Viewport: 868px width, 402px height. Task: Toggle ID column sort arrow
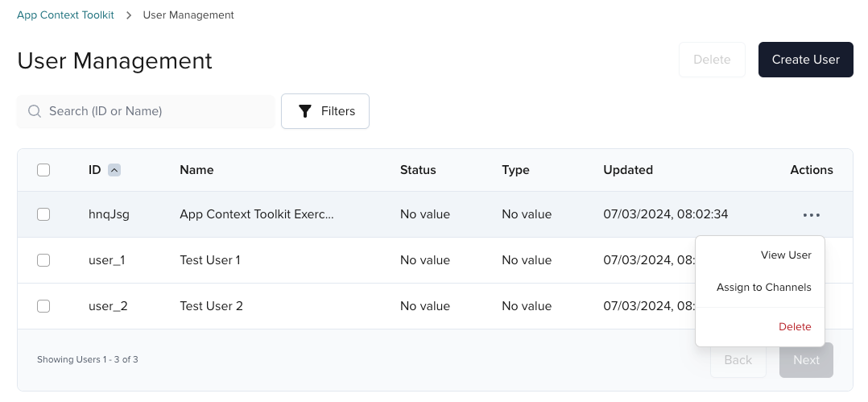coord(114,170)
